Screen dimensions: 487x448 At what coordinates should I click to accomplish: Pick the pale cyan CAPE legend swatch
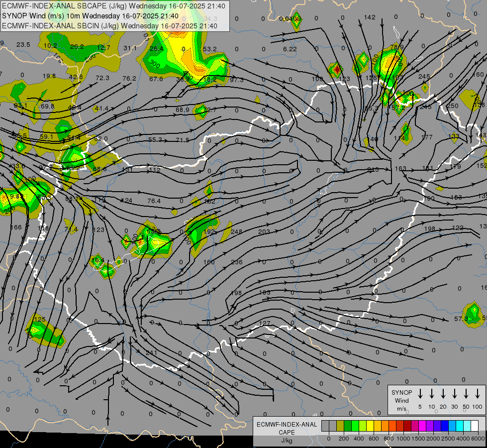(467, 426)
